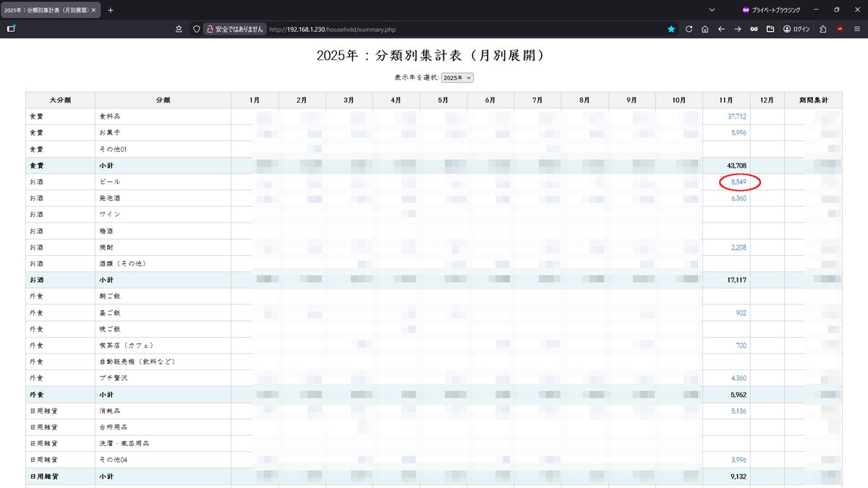Image resolution: width=868 pixels, height=488 pixels.
Task: Click the bookmark star icon
Action: click(x=671, y=29)
